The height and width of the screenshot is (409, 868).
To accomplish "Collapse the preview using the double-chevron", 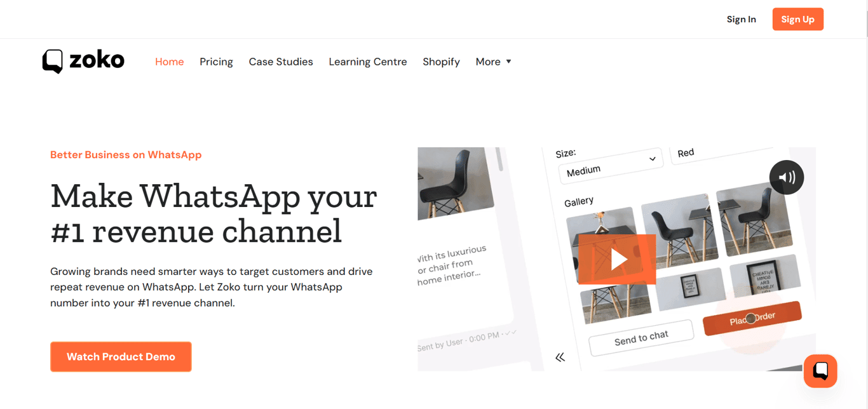I will point(560,357).
